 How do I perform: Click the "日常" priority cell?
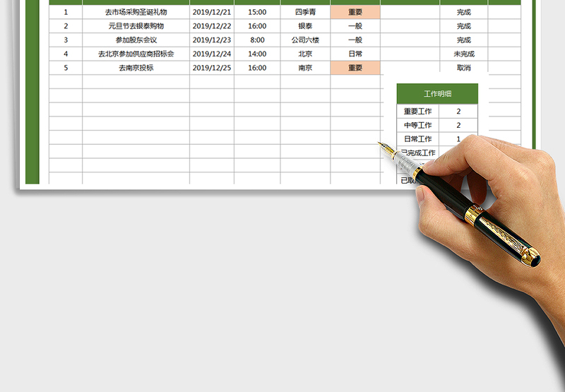(x=355, y=54)
